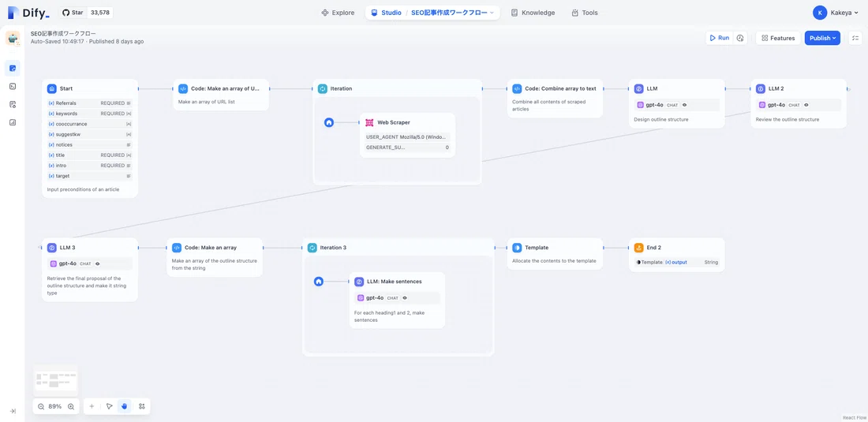View run history clock icon
Image resolution: width=868 pixels, height=422 pixels.
coord(739,38)
